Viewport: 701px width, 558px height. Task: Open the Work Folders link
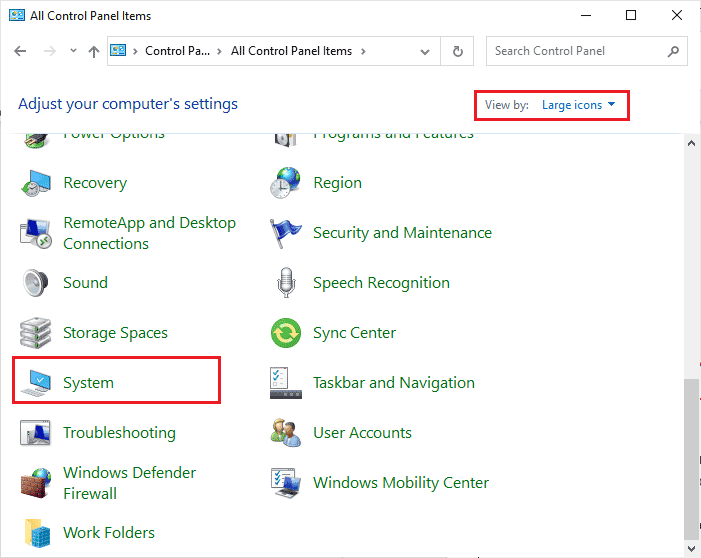coord(109,533)
